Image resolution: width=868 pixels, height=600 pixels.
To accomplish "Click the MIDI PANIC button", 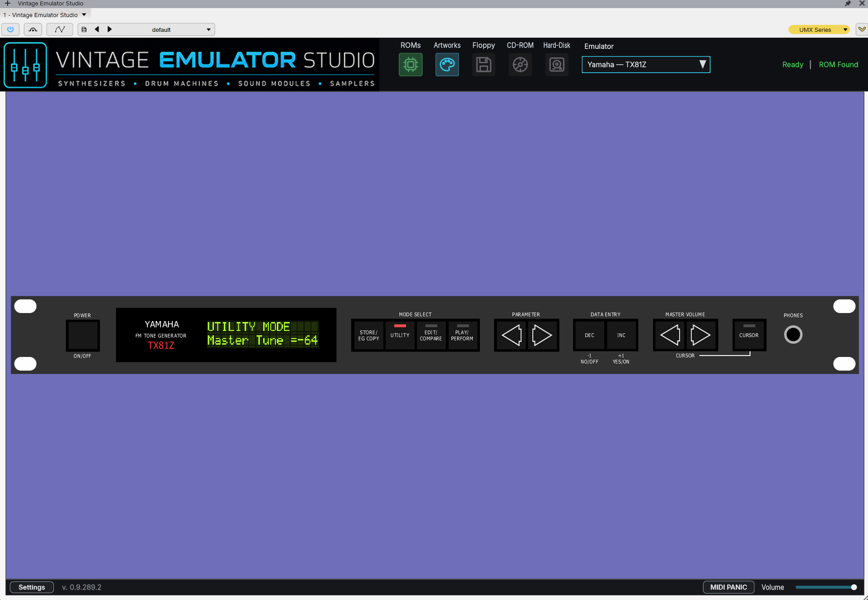I will coord(728,587).
